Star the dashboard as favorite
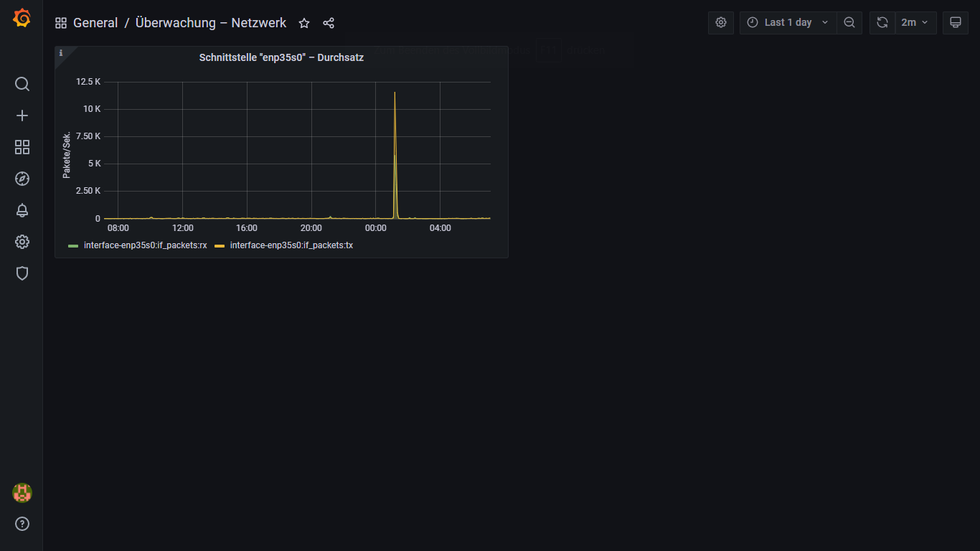 coord(304,23)
